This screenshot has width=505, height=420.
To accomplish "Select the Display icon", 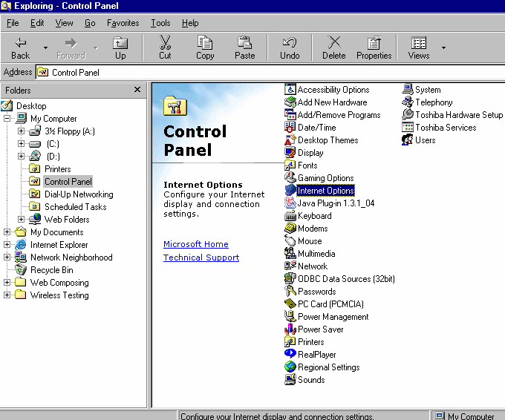I will point(290,153).
